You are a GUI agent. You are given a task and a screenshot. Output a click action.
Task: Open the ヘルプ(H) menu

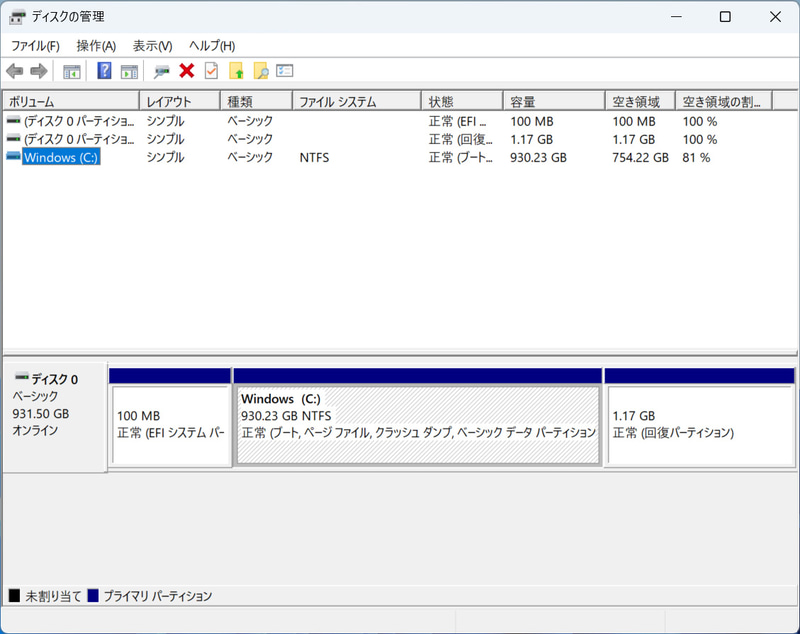(212, 46)
